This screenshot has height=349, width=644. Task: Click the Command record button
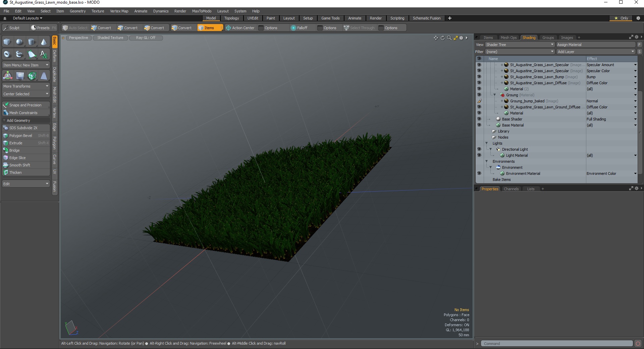(638, 344)
